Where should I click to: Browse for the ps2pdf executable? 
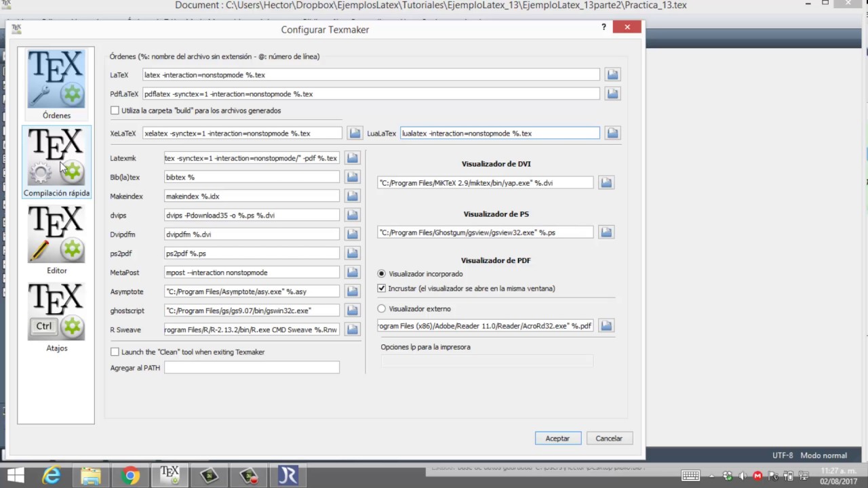352,253
